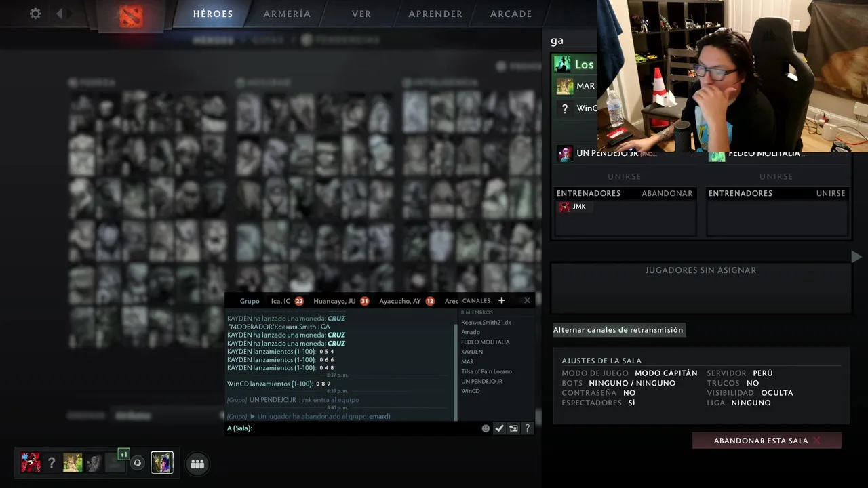Image resolution: width=868 pixels, height=488 pixels.
Task: Go forward using the right arrow
Action: (x=71, y=14)
